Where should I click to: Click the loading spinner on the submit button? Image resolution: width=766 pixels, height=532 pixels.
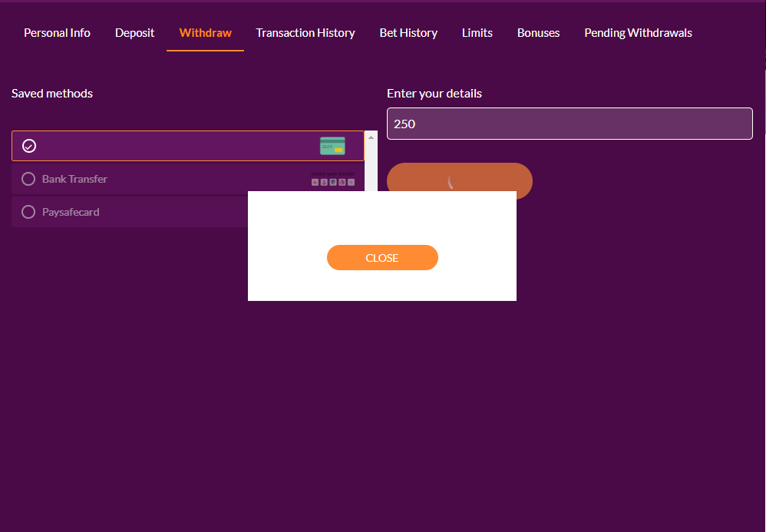click(451, 182)
